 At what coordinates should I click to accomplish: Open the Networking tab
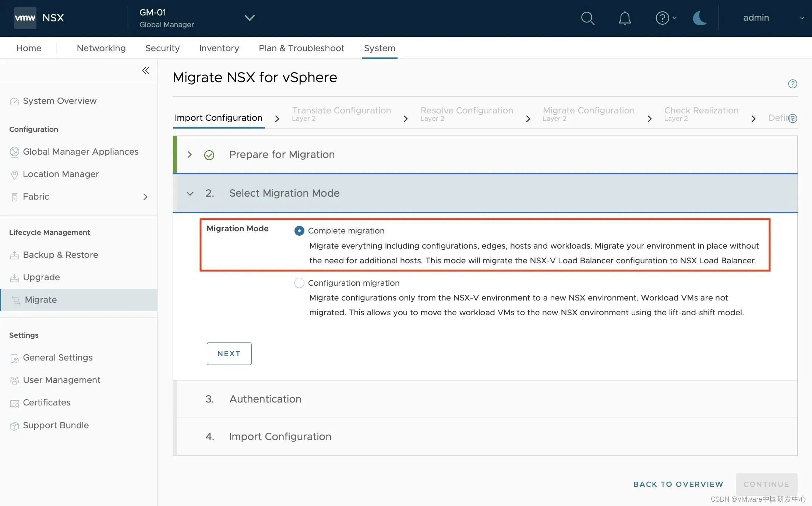[x=101, y=48]
